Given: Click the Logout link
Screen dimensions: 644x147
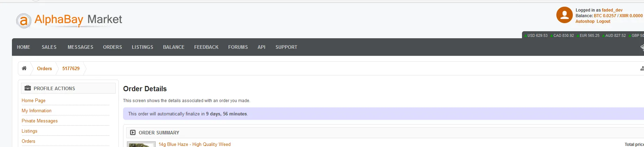Looking at the screenshot, I should pos(603,21).
